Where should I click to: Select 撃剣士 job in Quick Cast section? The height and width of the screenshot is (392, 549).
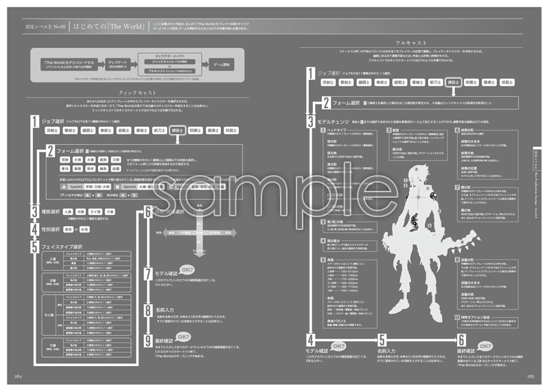point(70,130)
